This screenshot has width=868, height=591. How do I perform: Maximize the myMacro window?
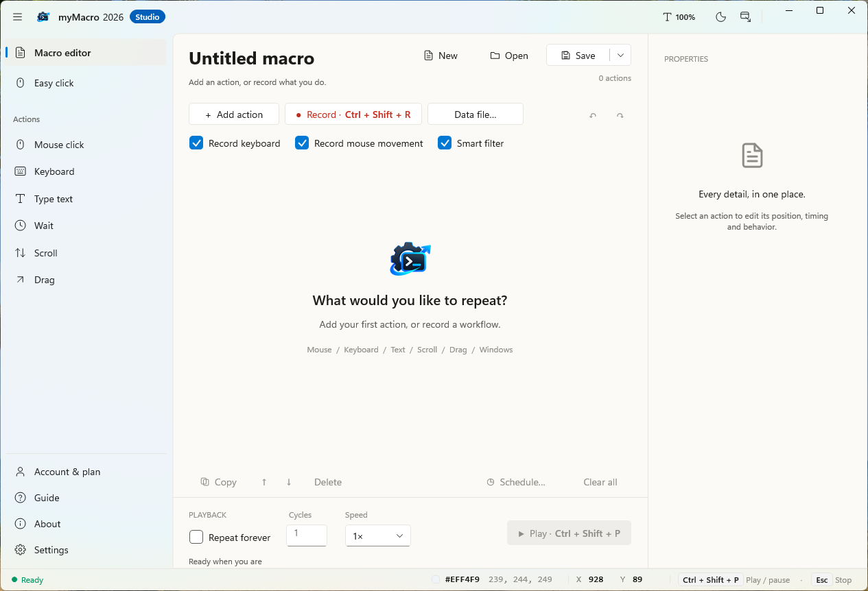coord(820,10)
